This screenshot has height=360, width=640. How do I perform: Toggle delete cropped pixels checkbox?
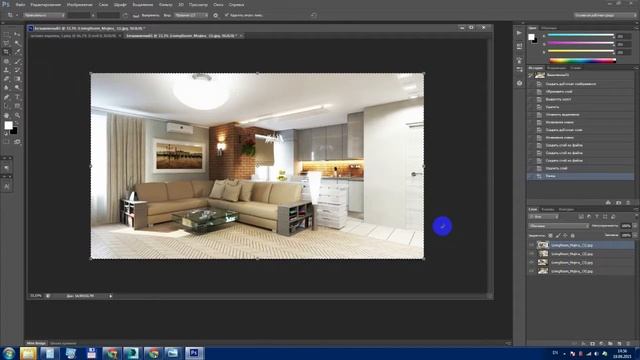coord(227,15)
